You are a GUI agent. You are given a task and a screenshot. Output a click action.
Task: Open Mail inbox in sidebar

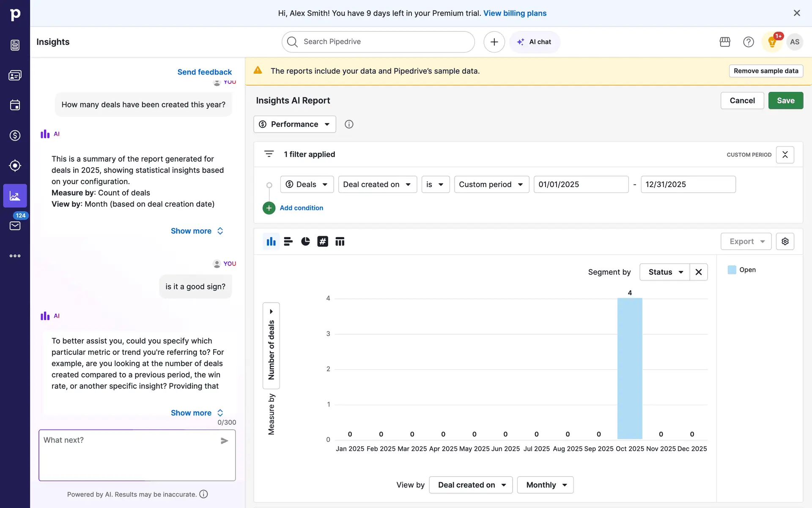coord(15,225)
